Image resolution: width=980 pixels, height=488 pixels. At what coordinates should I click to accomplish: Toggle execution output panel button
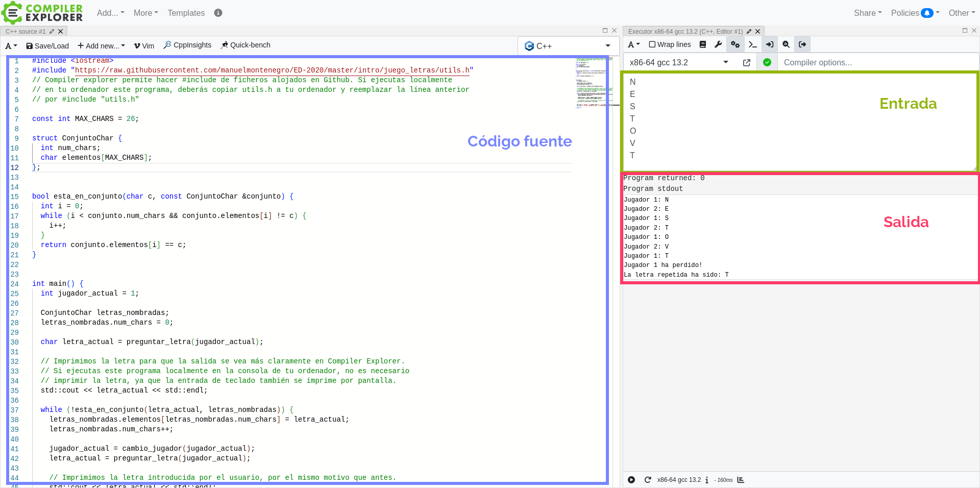click(802, 44)
